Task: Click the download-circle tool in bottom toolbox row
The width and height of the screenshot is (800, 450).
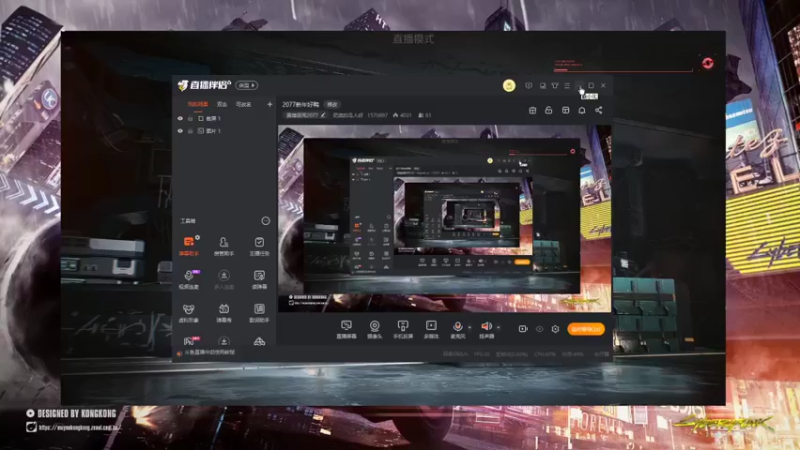Action: 223,341
